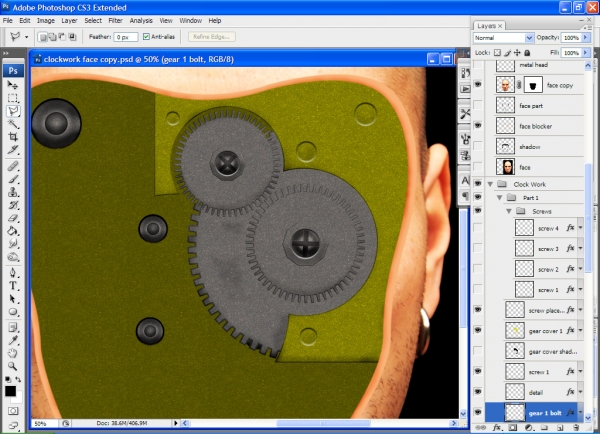Hide the face copy layer
Image resolution: width=600 pixels, height=434 pixels.
(x=478, y=84)
